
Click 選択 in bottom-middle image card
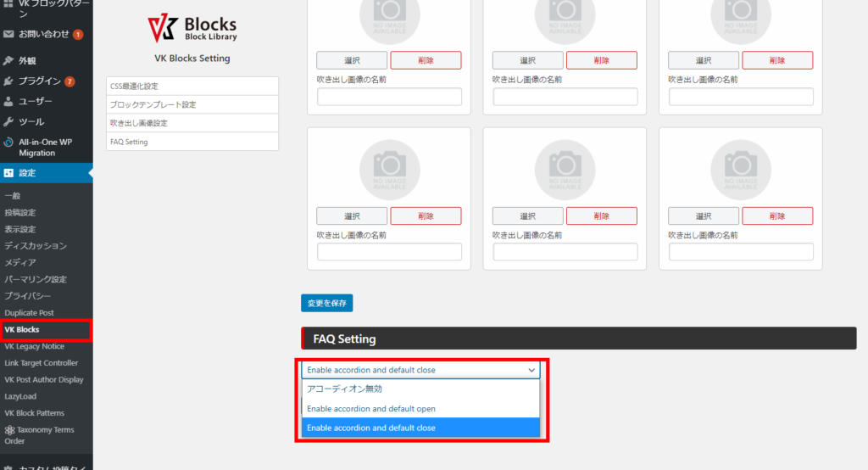527,216
